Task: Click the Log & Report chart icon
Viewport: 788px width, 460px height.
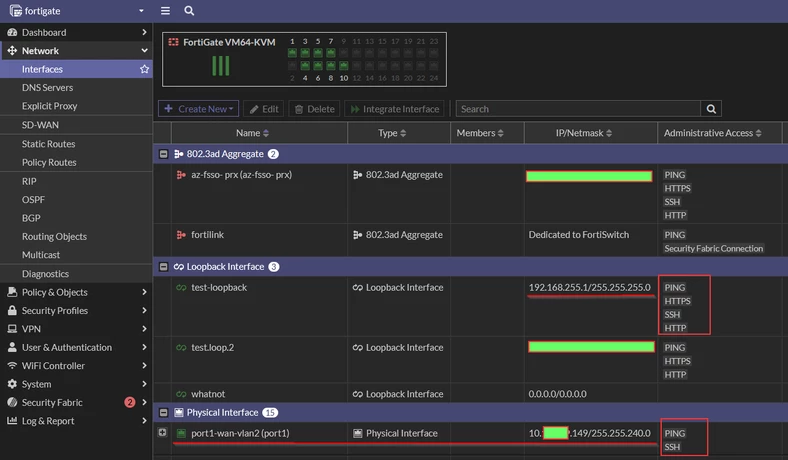Action: pyautogui.click(x=12, y=420)
